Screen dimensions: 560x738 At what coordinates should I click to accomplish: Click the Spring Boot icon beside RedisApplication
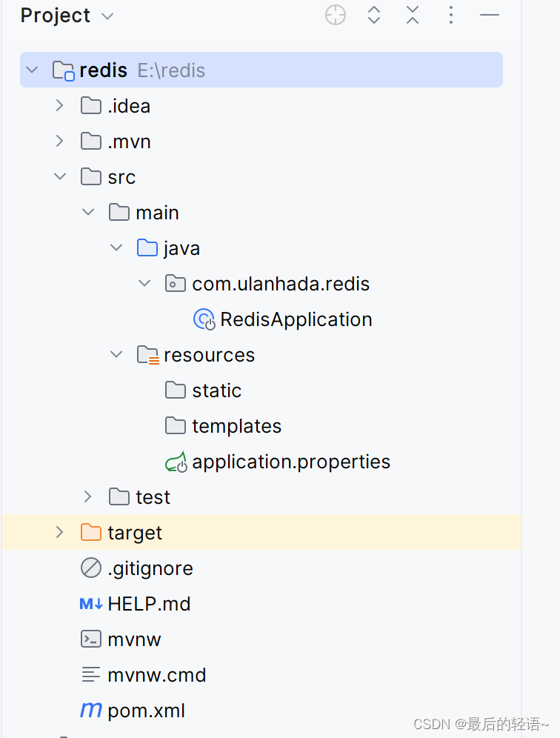204,319
